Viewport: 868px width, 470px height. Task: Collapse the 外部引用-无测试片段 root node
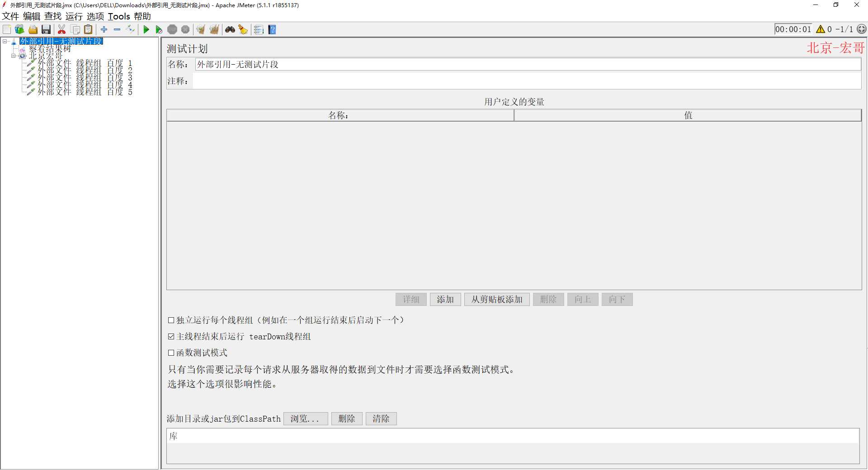[5, 41]
